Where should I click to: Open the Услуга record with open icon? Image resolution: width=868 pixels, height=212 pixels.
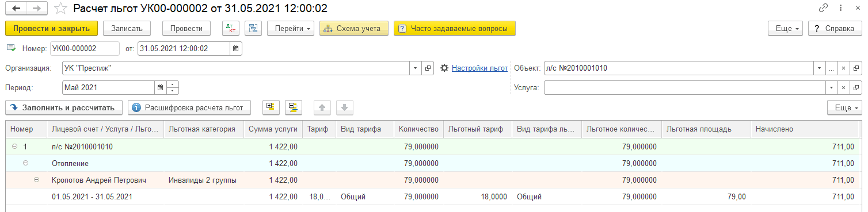(x=856, y=88)
